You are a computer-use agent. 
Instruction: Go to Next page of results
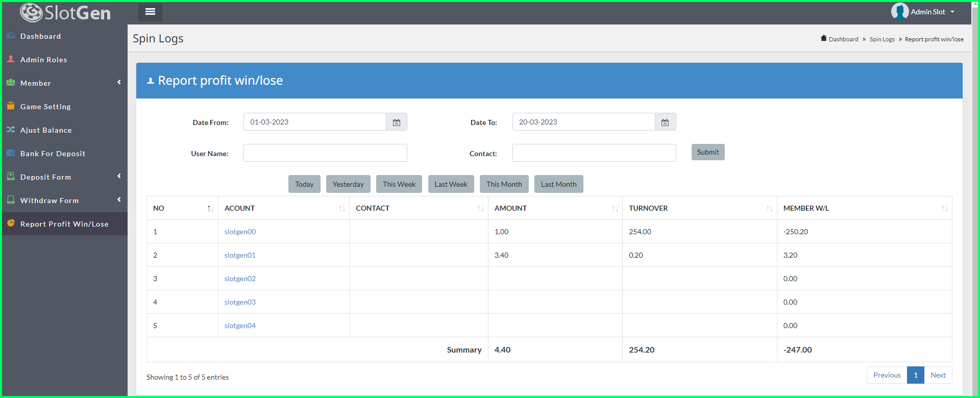(x=938, y=375)
